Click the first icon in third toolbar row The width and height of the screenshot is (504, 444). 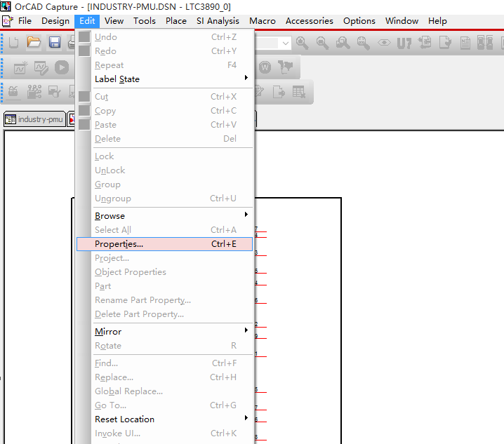click(13, 92)
